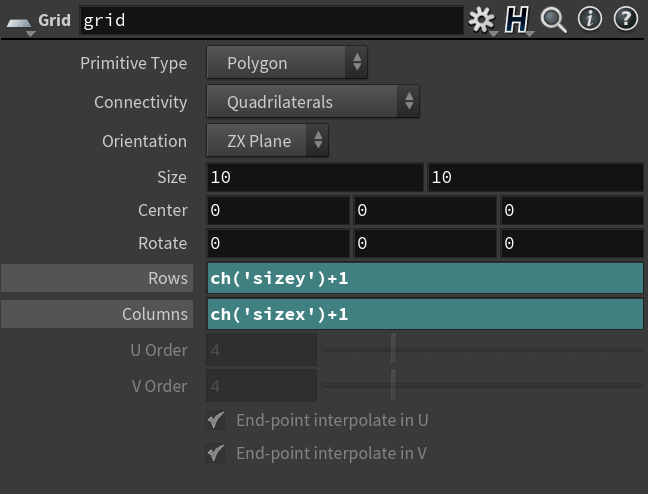The image size is (648, 494).
Task: Toggle End-point interpolate in V checkbox
Action: [x=216, y=453]
